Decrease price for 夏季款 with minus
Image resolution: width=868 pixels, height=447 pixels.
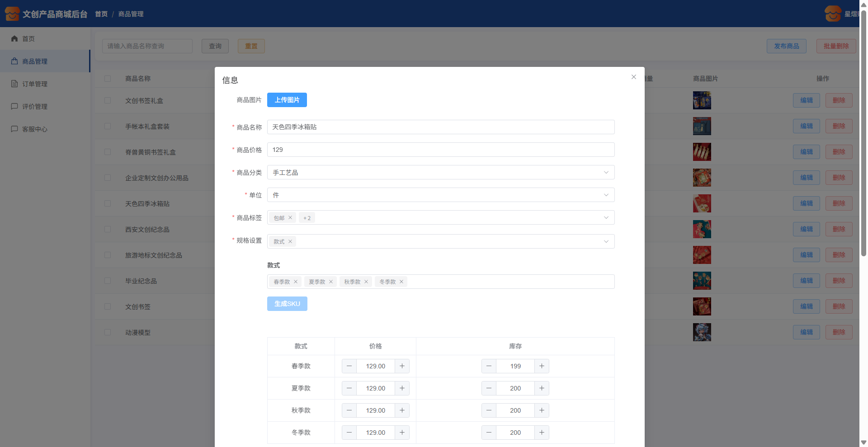tap(349, 388)
